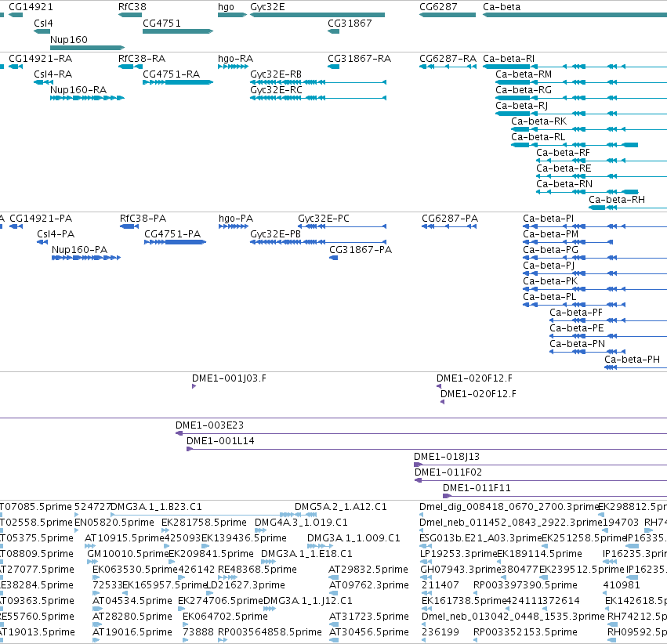Image resolution: width=667 pixels, height=644 pixels.
Task: Select protein Ca-beta-PH
Action: click(632, 360)
